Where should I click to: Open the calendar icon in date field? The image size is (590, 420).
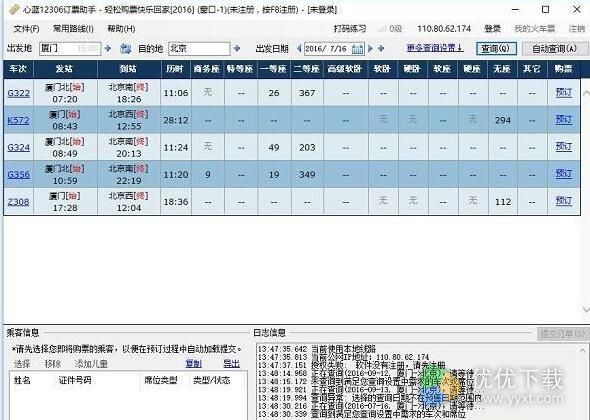[x=357, y=49]
